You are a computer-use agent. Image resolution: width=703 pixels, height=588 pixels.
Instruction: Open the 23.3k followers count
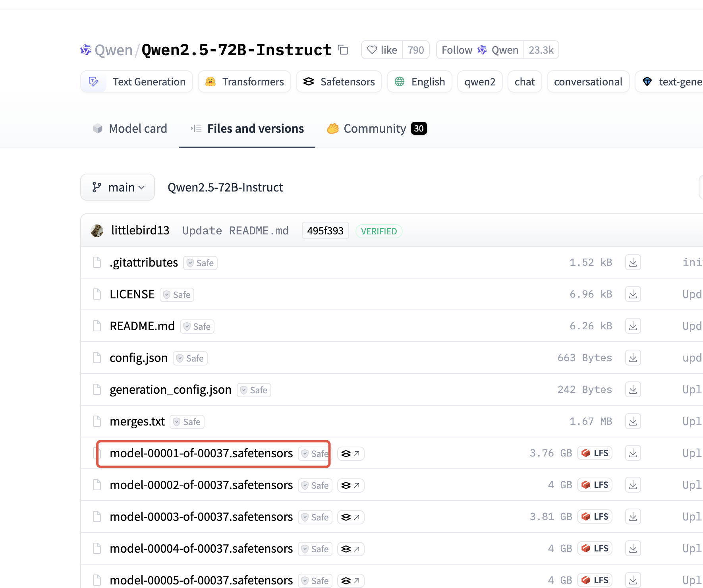click(x=541, y=50)
